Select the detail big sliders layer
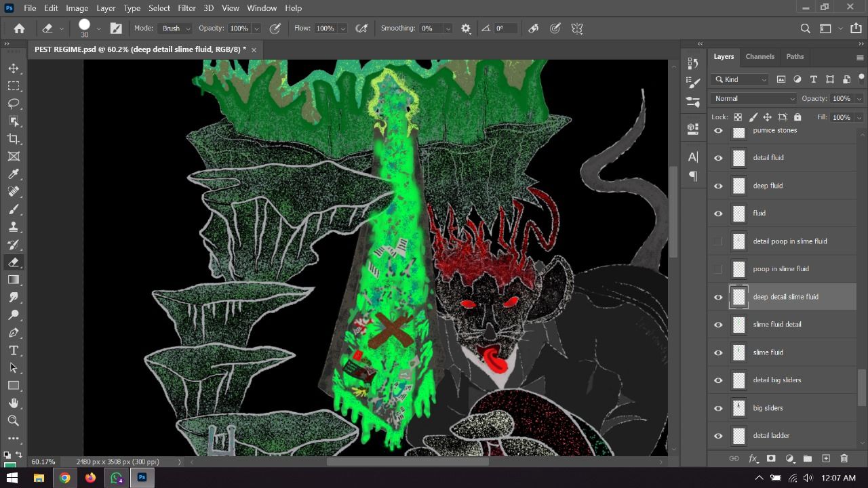Image resolution: width=868 pixels, height=488 pixels. tap(783, 380)
